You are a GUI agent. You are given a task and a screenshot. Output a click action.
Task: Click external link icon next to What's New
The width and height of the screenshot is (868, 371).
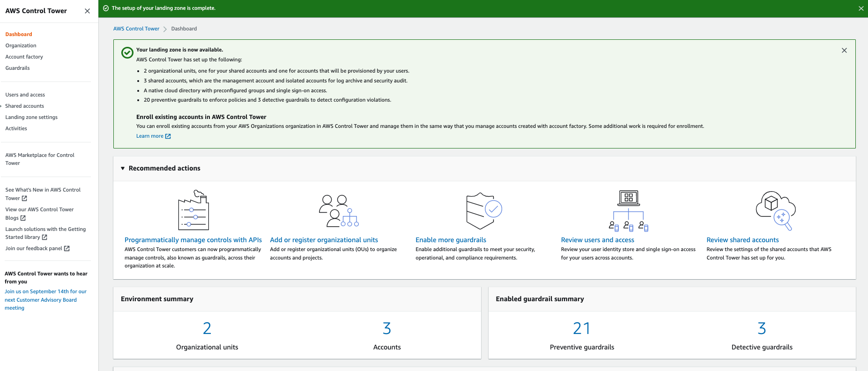(x=24, y=199)
